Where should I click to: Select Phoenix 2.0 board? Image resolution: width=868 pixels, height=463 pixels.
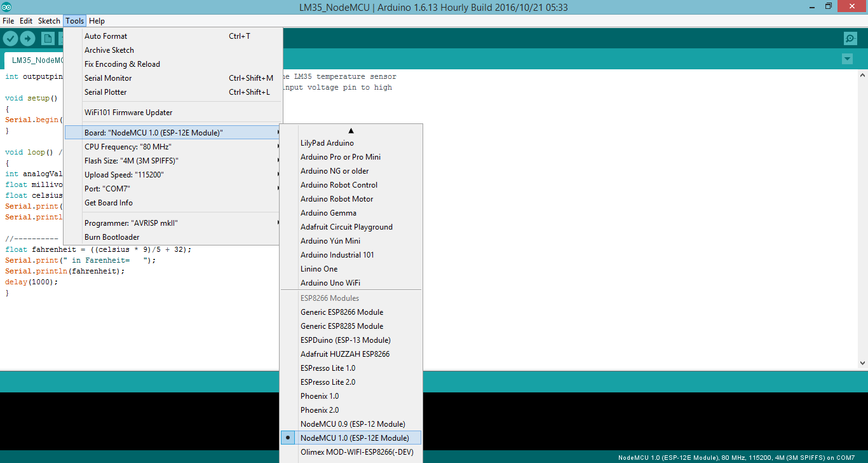(351, 410)
